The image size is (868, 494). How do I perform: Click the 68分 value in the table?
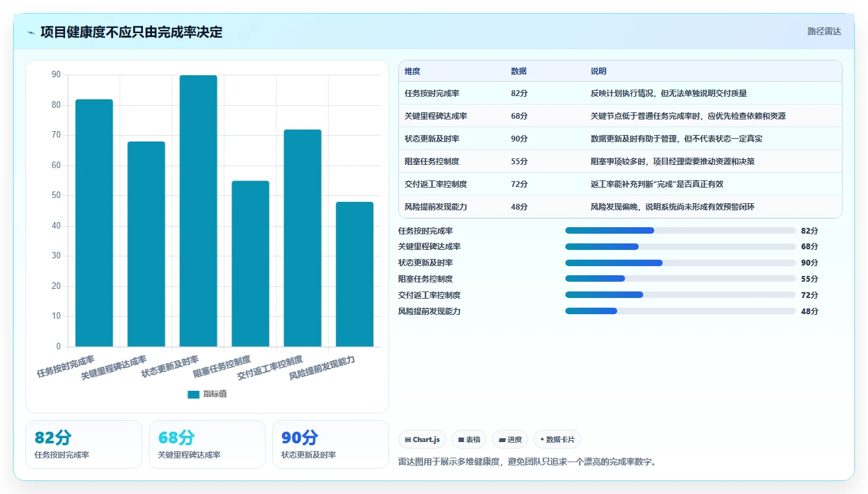point(519,116)
